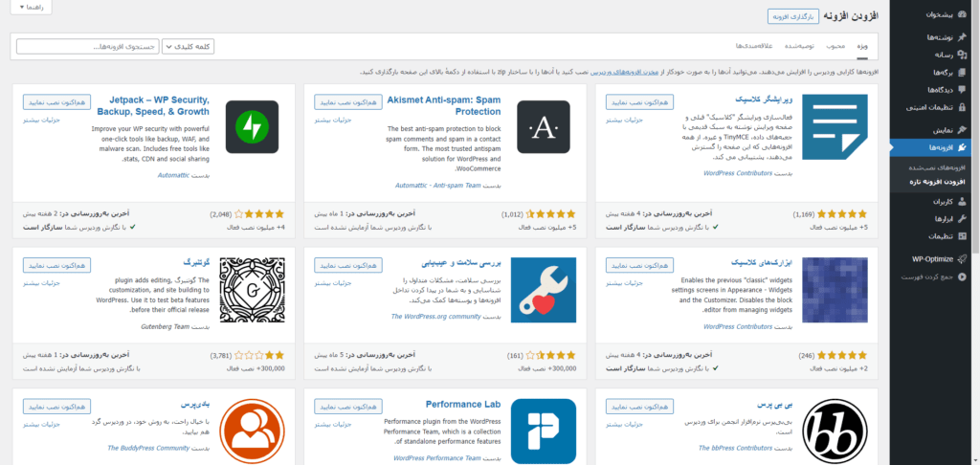The width and height of the screenshot is (980, 465).
Task: Click the Plugins plug icon in the sidebar
Action: [x=961, y=147]
